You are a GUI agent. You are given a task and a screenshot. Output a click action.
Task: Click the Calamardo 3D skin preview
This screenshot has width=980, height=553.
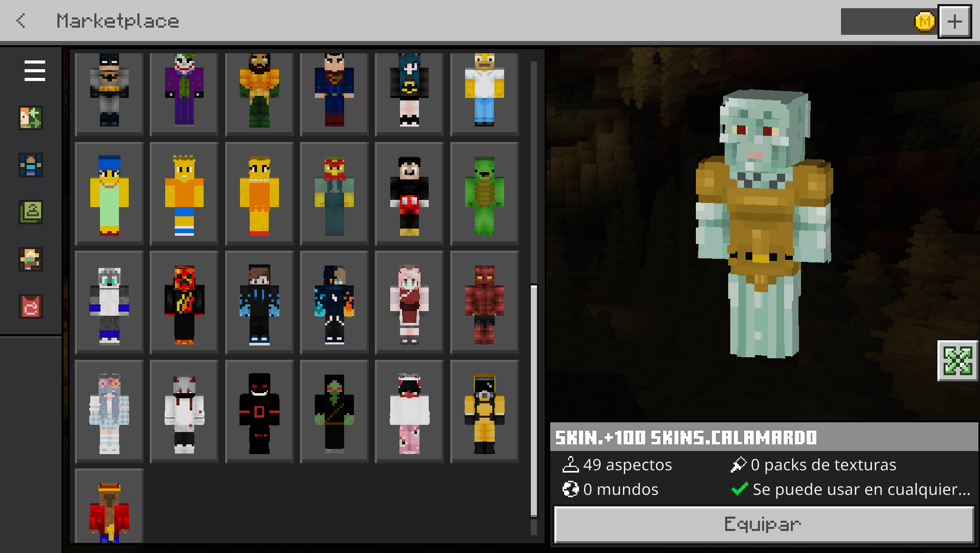[764, 224]
